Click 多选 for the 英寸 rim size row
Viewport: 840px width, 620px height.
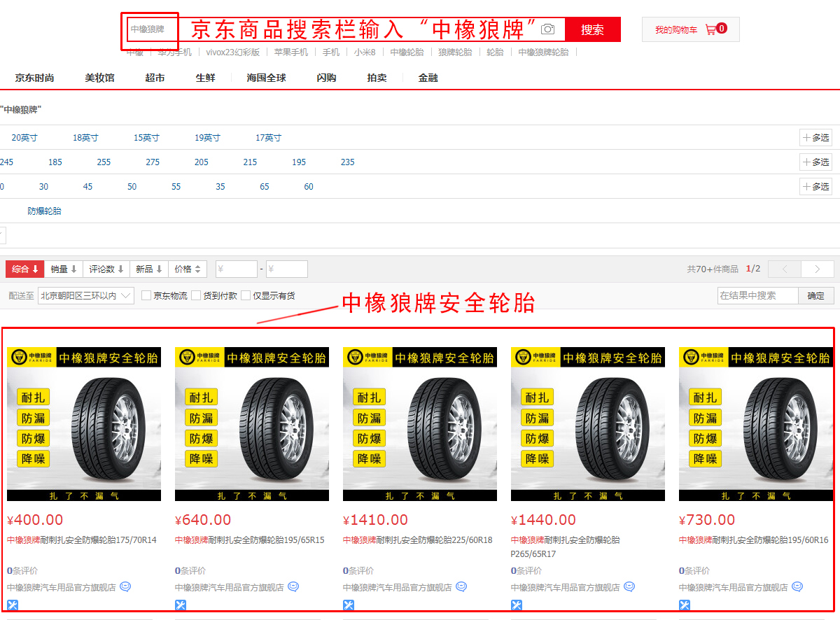(x=815, y=138)
